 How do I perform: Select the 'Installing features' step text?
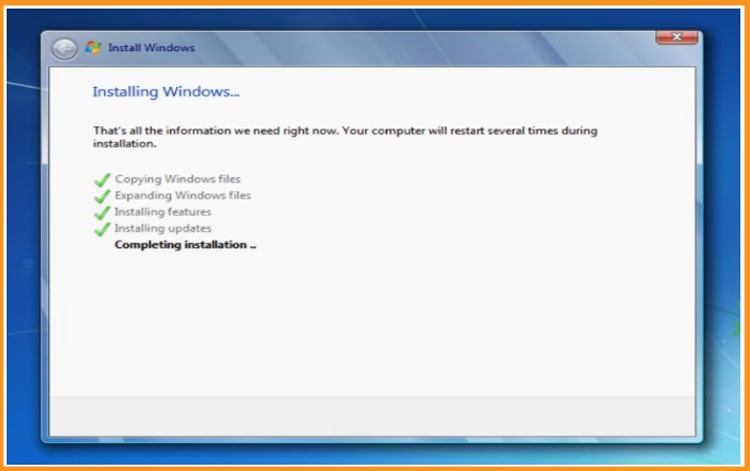[163, 211]
